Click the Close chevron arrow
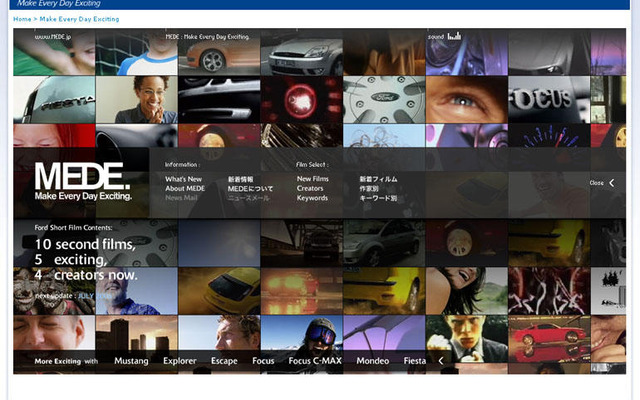The height and width of the screenshot is (400, 640). click(x=611, y=183)
